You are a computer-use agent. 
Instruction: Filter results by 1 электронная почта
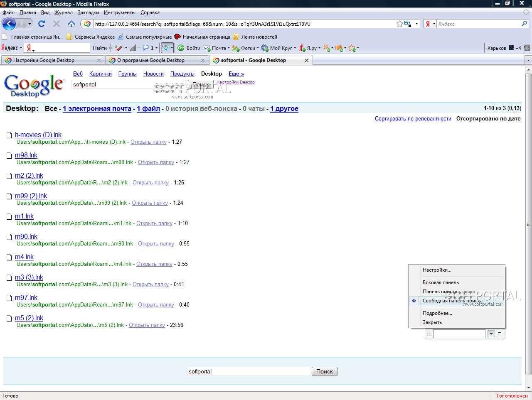point(97,109)
